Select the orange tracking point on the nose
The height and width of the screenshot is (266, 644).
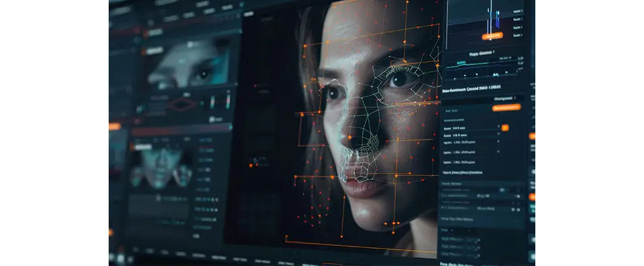pyautogui.click(x=350, y=137)
